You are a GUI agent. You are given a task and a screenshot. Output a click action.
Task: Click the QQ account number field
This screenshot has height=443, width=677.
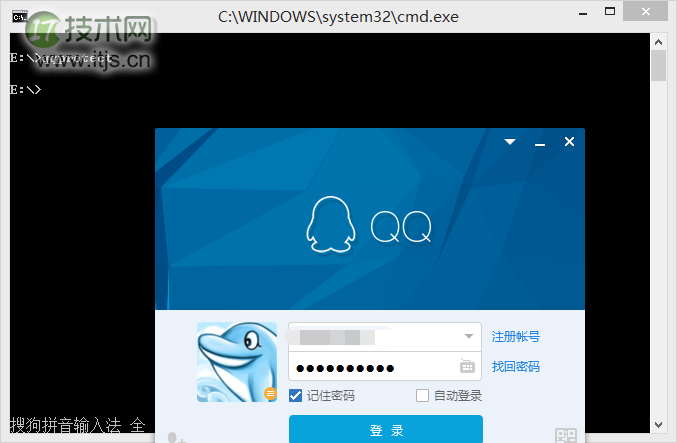385,337
